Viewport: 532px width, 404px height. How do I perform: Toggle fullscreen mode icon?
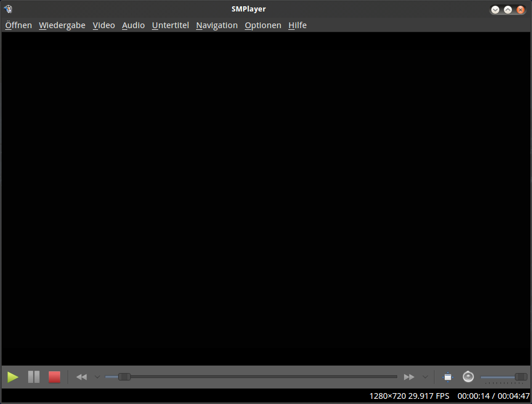pyautogui.click(x=448, y=377)
